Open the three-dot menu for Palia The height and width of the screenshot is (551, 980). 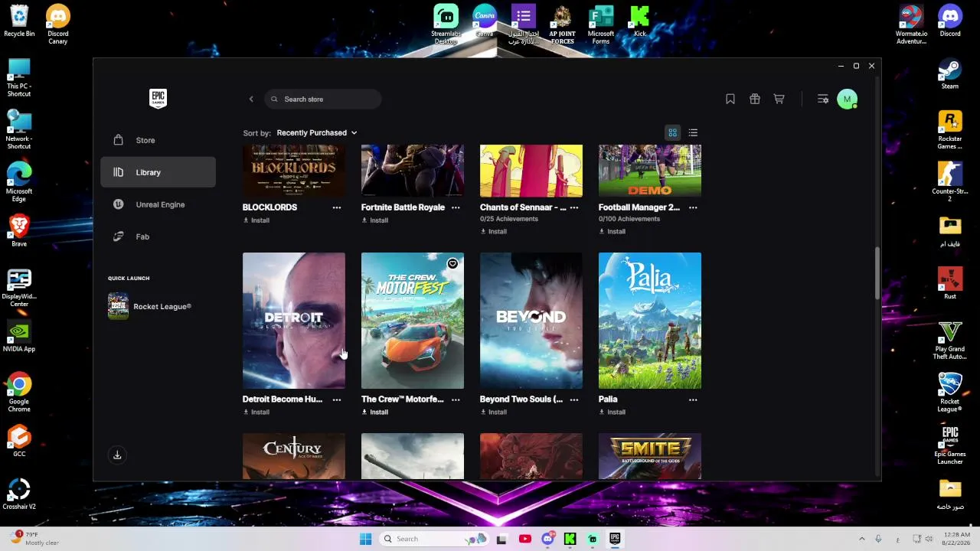(x=693, y=399)
